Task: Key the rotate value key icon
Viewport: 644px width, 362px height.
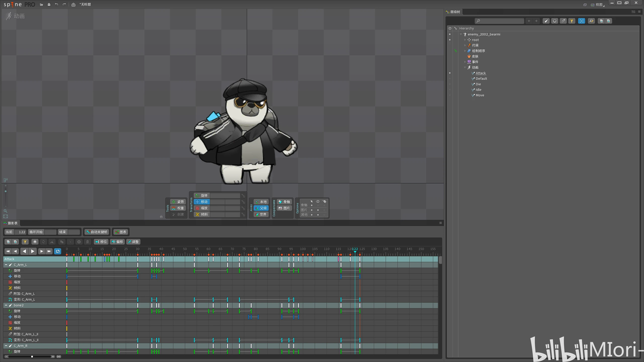Action: click(x=243, y=196)
